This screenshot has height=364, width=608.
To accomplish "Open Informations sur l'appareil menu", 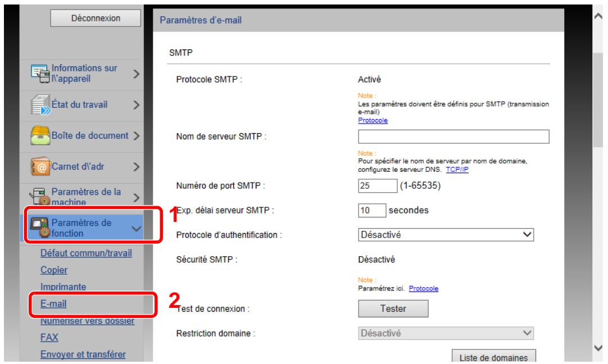I will click(81, 74).
